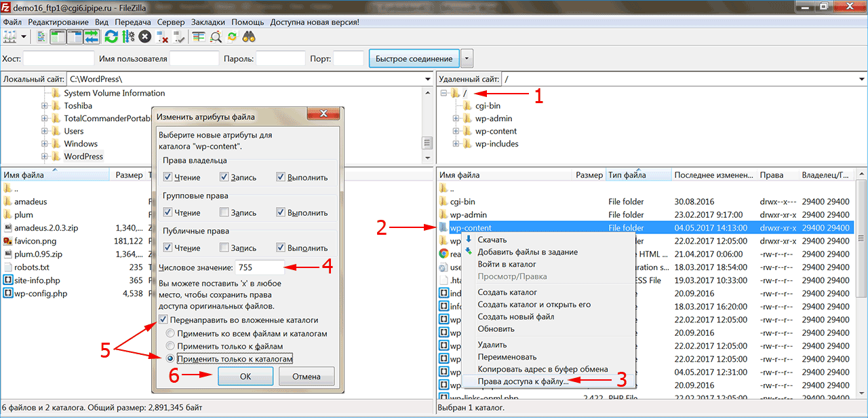This screenshot has width=868, height=418.
Task: Enable group Запись checkbox
Action: [224, 212]
